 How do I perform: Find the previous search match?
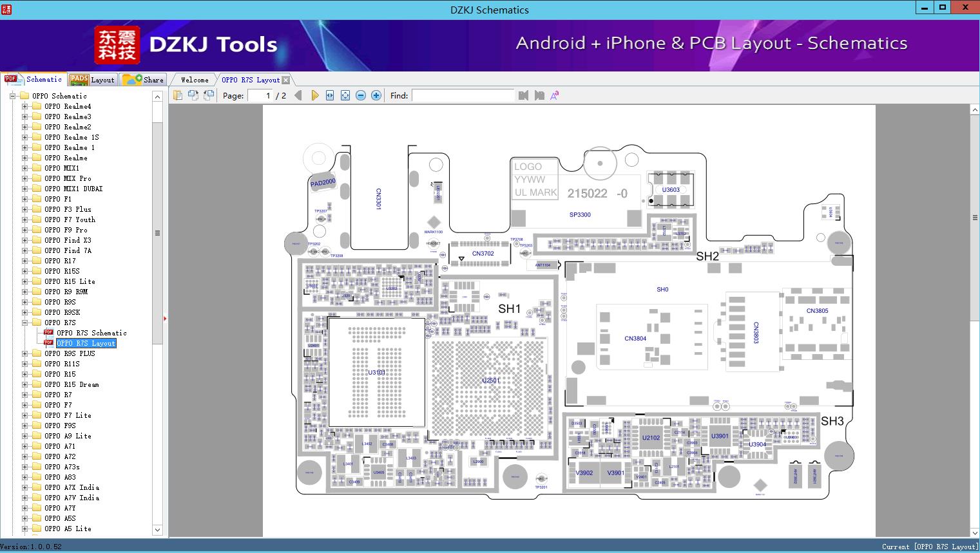pyautogui.click(x=523, y=95)
